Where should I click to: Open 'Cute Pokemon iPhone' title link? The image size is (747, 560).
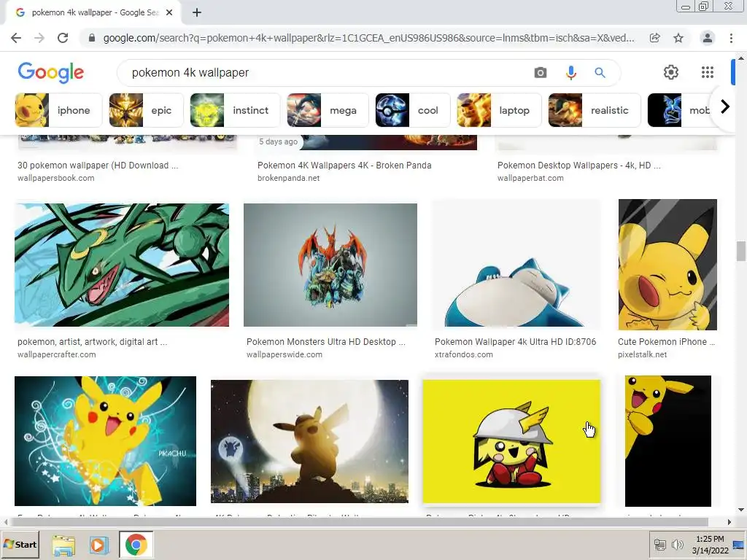pyautogui.click(x=667, y=342)
